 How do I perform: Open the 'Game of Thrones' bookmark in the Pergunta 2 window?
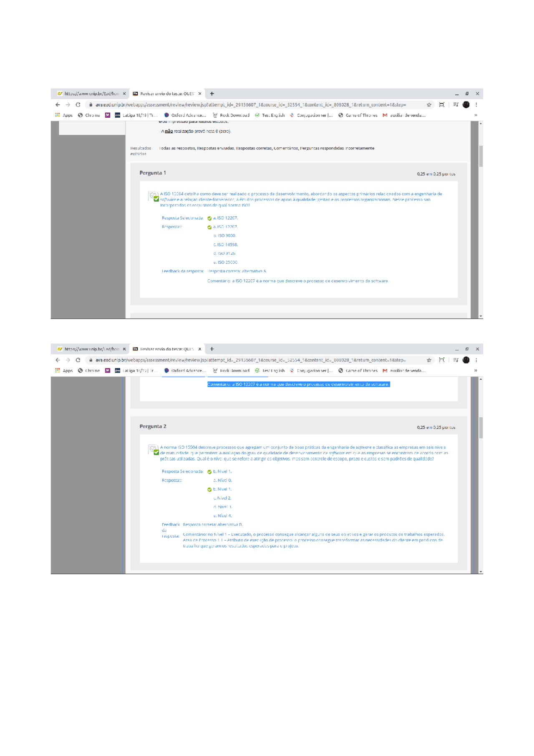pyautogui.click(x=358, y=371)
